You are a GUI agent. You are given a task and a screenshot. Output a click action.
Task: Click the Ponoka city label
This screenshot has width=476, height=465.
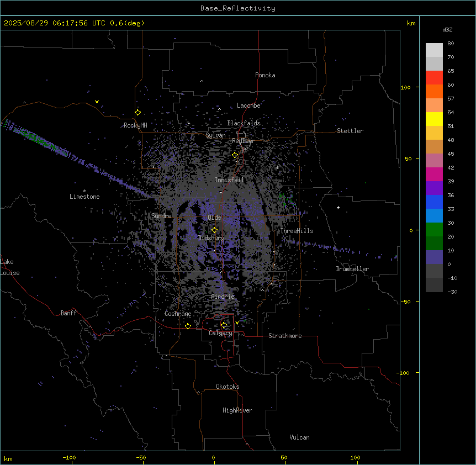pos(265,75)
